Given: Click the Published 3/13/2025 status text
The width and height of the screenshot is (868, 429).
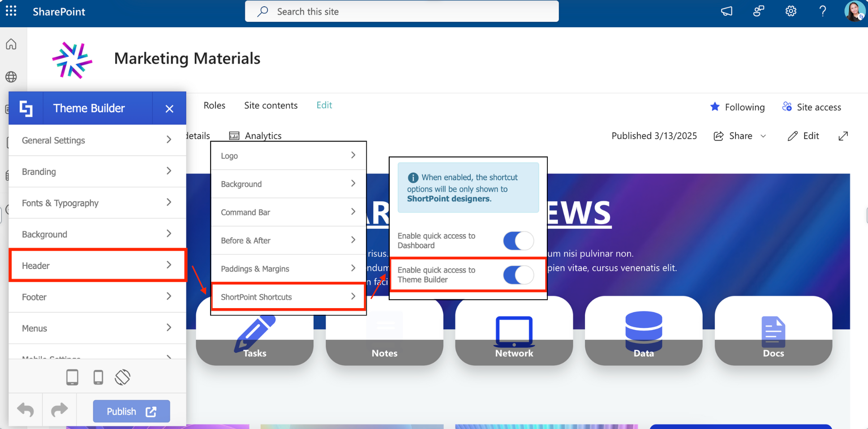Looking at the screenshot, I should point(654,136).
